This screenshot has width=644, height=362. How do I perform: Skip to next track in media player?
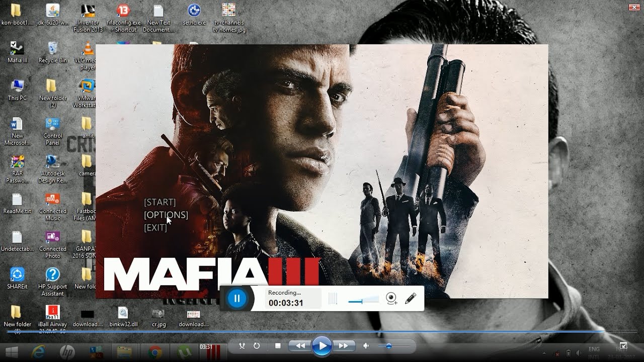click(x=343, y=346)
